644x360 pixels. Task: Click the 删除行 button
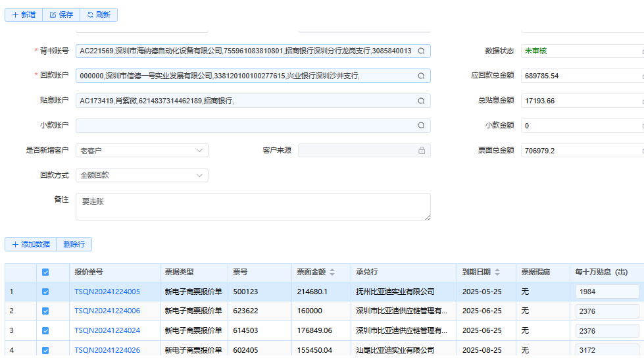click(74, 244)
